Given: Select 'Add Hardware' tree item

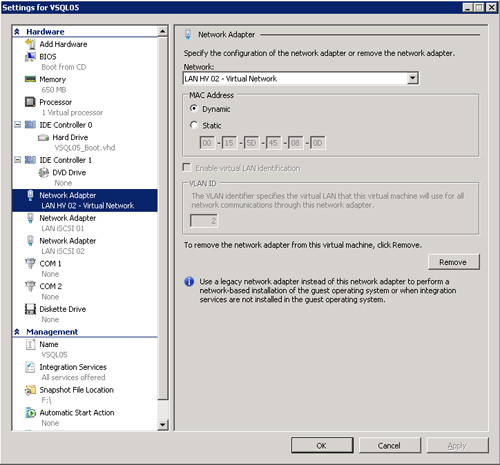Looking at the screenshot, I should [x=63, y=44].
